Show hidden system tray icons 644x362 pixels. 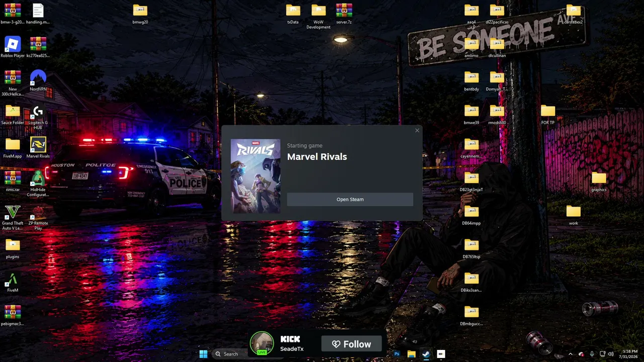click(x=570, y=354)
